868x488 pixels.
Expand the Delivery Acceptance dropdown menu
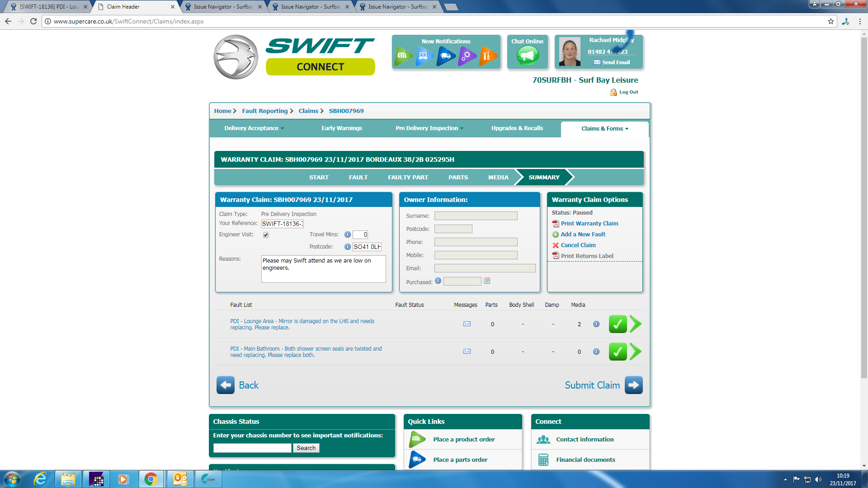254,128
